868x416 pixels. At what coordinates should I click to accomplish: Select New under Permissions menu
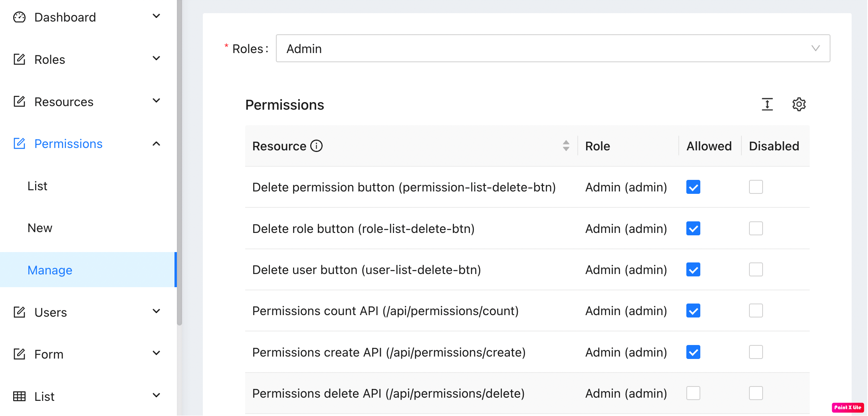tap(40, 228)
